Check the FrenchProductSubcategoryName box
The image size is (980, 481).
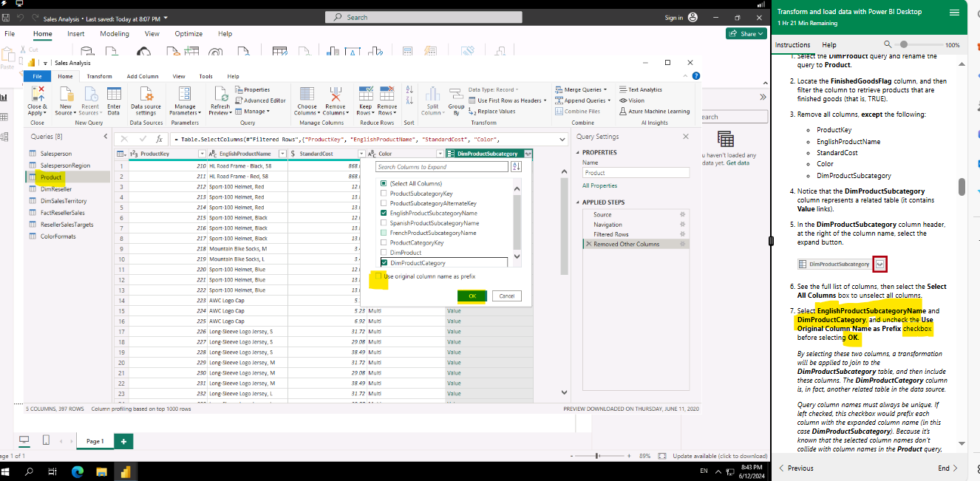click(384, 233)
